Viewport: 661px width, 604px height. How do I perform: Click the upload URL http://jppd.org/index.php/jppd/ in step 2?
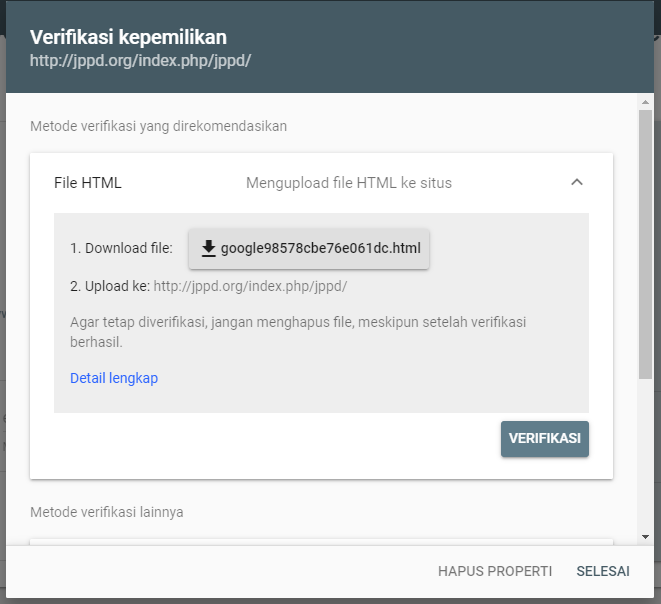click(x=250, y=286)
